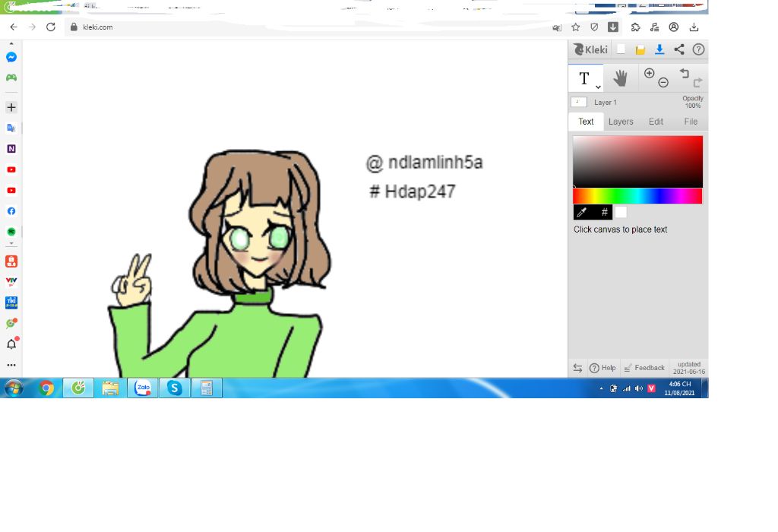Reload the kleki.com page
Screen dimensions: 778x532
51,27
